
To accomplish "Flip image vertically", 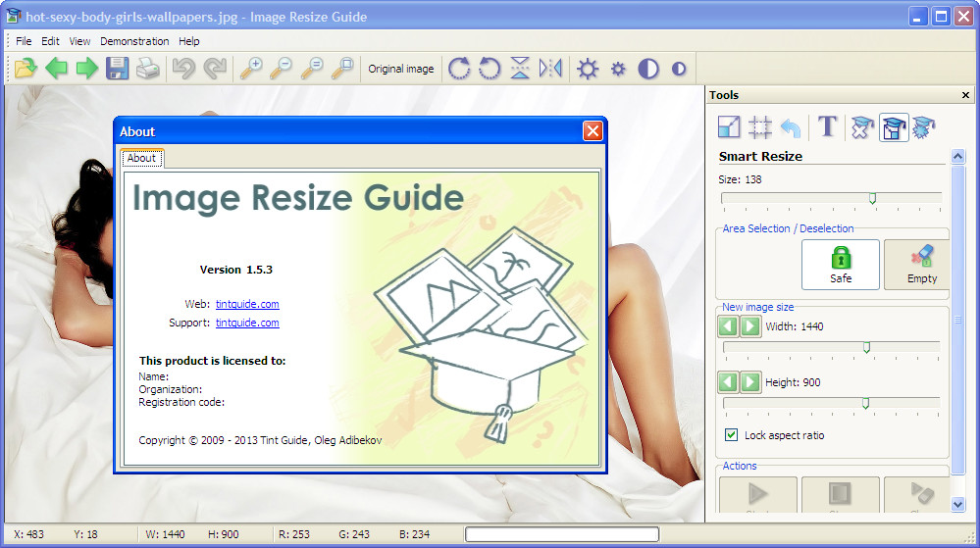I will pos(520,68).
